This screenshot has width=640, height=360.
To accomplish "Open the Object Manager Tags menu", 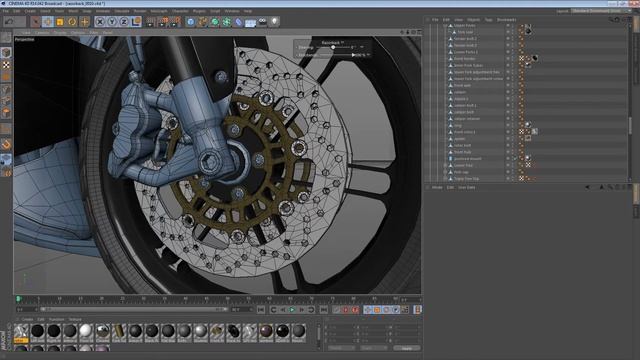I will (x=488, y=20).
